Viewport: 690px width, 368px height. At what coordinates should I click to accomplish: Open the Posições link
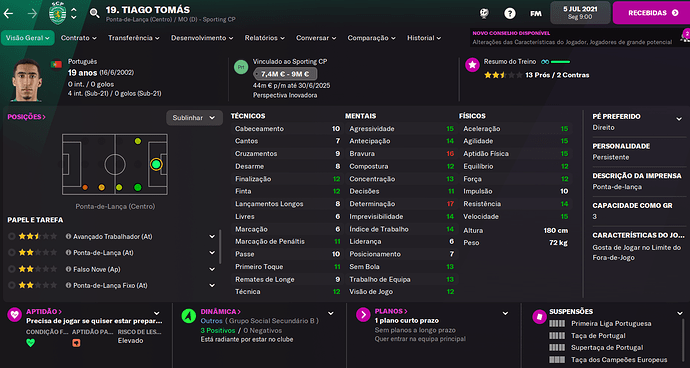click(x=26, y=117)
